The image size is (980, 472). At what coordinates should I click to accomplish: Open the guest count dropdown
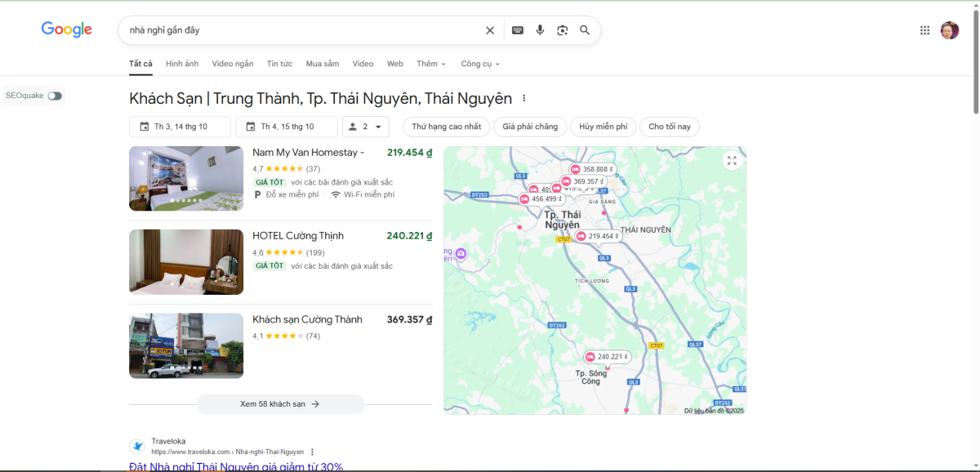365,127
